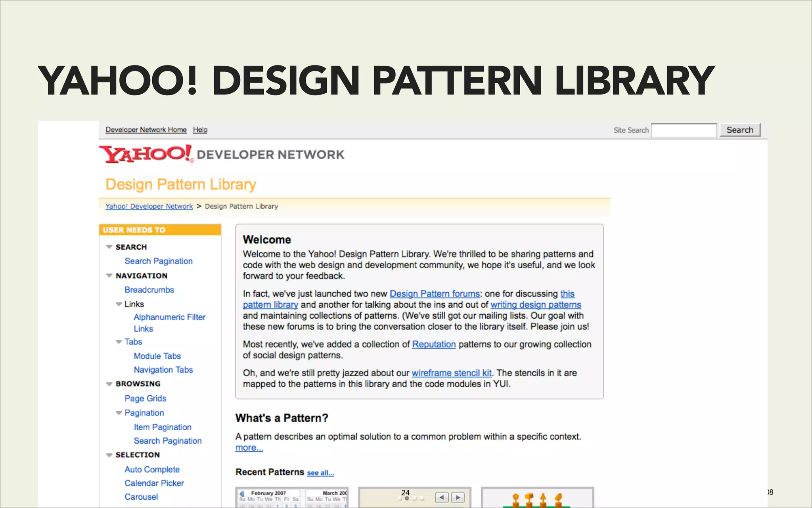The image size is (812, 508).
Task: Open the Item Pagination pattern
Action: coord(163,427)
